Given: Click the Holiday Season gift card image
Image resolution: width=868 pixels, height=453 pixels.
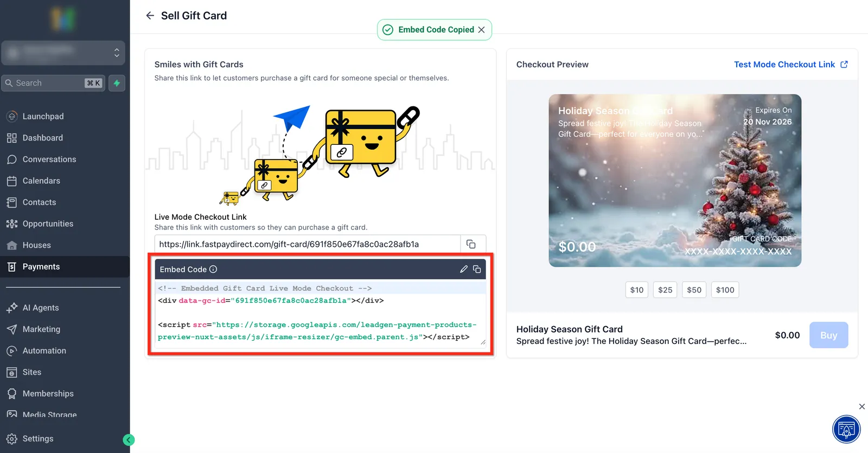Looking at the screenshot, I should coord(675,181).
